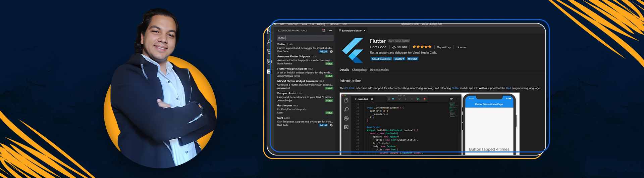Viewport: 644px width, 178px height.
Task: Select MVVM Flutter Widget Generator entry
Action: click(x=305, y=85)
